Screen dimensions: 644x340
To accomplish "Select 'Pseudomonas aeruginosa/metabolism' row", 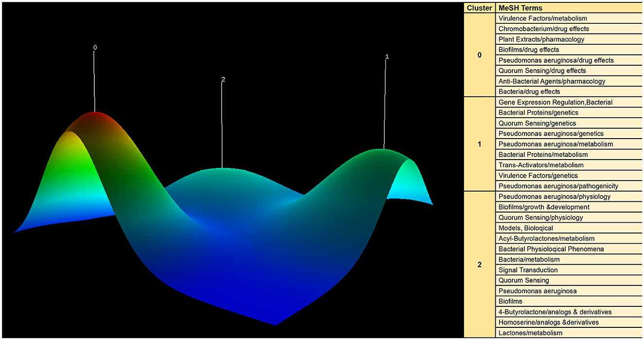I will (x=569, y=144).
